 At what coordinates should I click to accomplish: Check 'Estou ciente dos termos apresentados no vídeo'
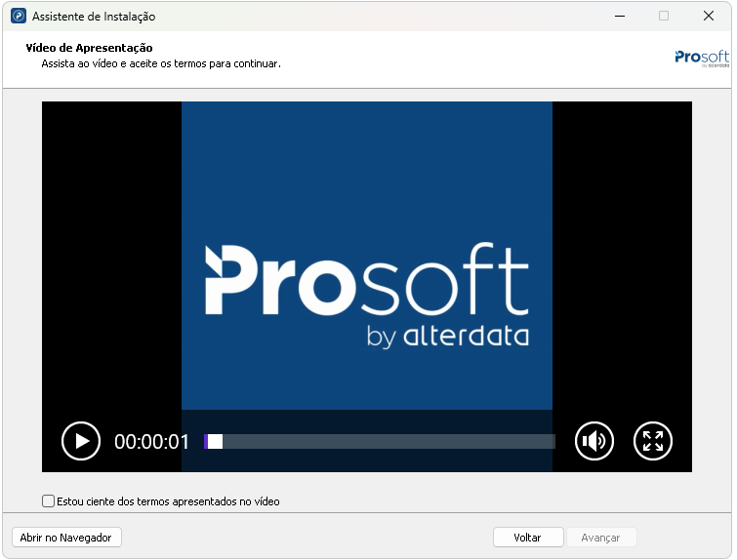48,500
